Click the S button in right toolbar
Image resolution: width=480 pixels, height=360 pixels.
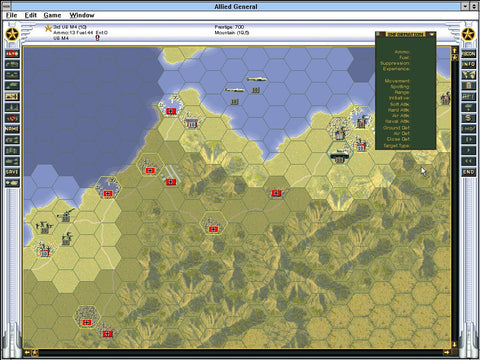(468, 118)
